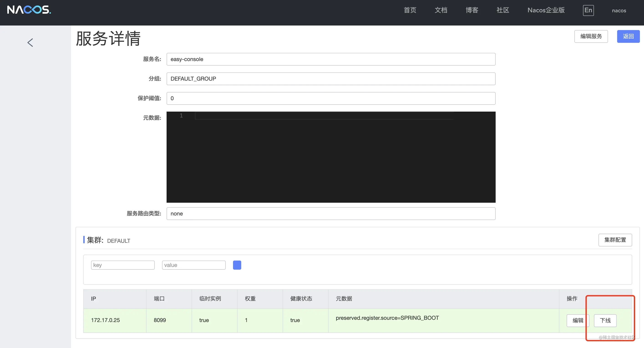Click the 服务路由类型 field

pos(330,213)
